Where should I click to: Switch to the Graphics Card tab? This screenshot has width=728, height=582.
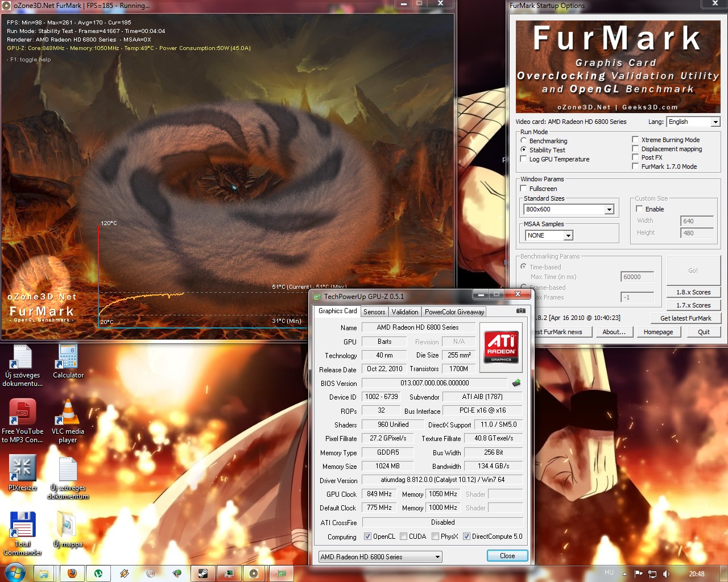(337, 311)
